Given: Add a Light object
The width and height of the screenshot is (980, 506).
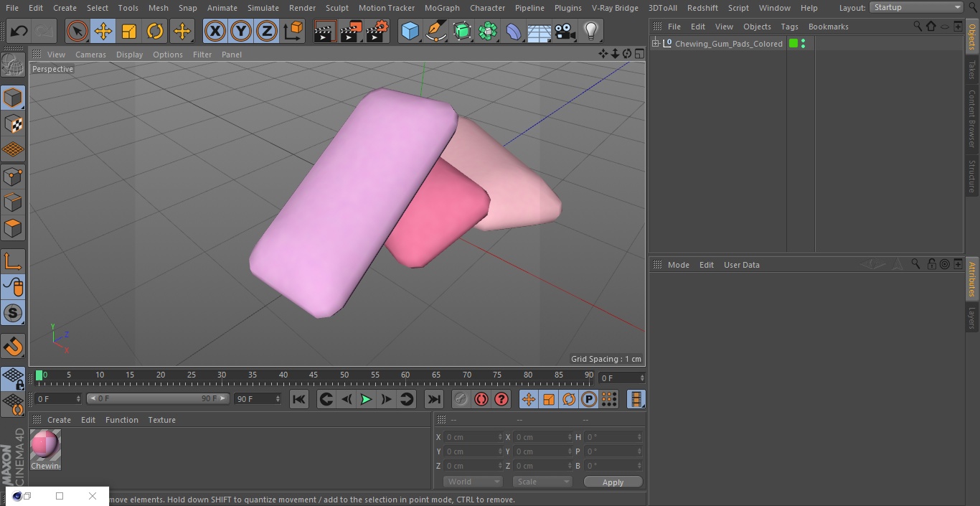Looking at the screenshot, I should 591,31.
